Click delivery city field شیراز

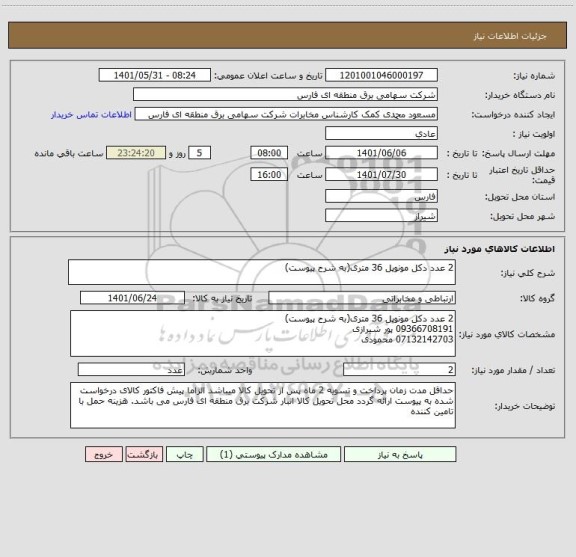click(x=381, y=216)
